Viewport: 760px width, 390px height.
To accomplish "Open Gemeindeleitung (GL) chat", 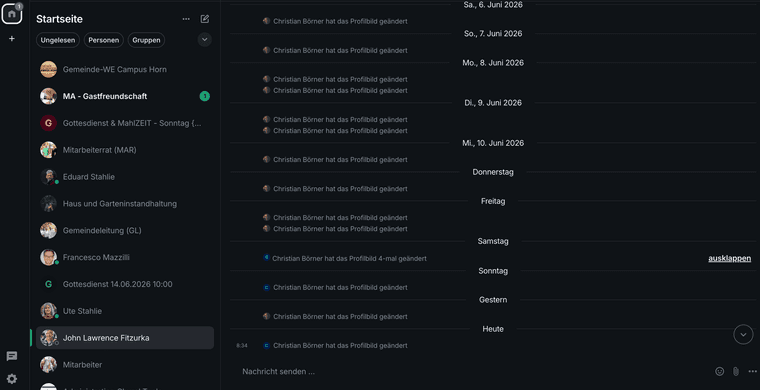I will click(x=125, y=230).
